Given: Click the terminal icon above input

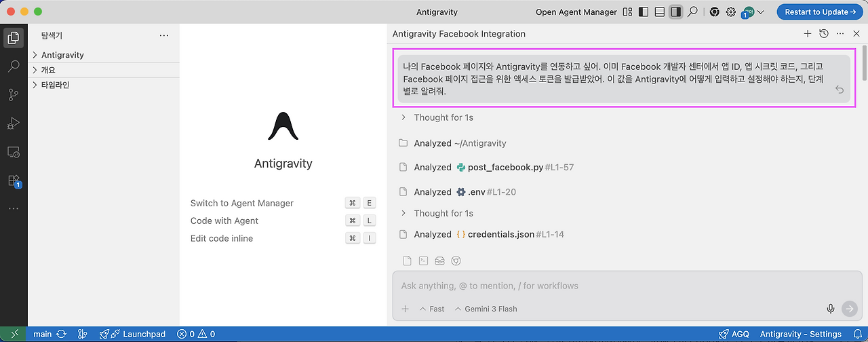Looking at the screenshot, I should click(423, 261).
